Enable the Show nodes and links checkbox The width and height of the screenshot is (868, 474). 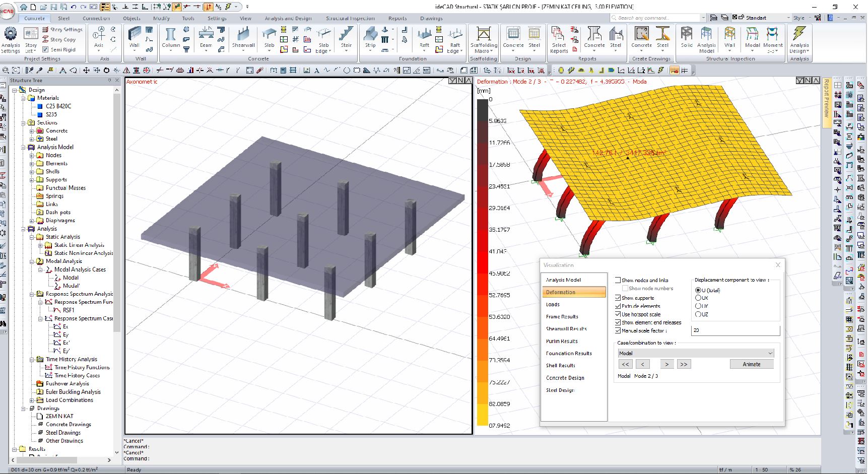618,280
